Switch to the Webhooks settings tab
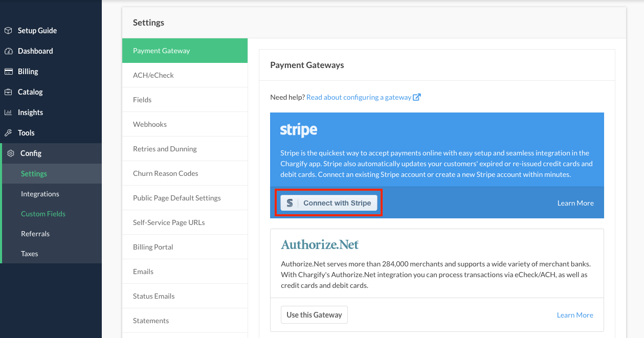The height and width of the screenshot is (338, 644). (150, 124)
